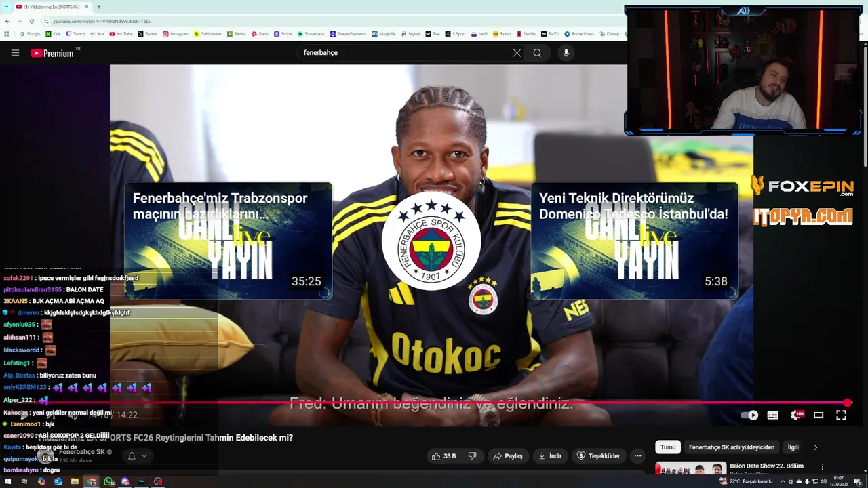Open more actions three-dot menu
Image resolution: width=868 pixels, height=488 pixels.
[637, 456]
